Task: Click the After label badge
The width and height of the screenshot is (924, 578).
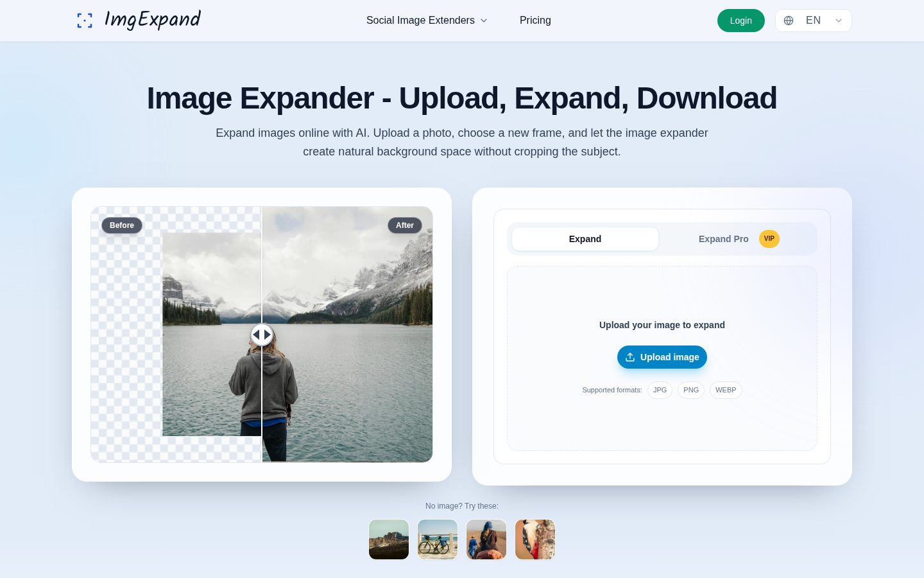Action: [405, 225]
